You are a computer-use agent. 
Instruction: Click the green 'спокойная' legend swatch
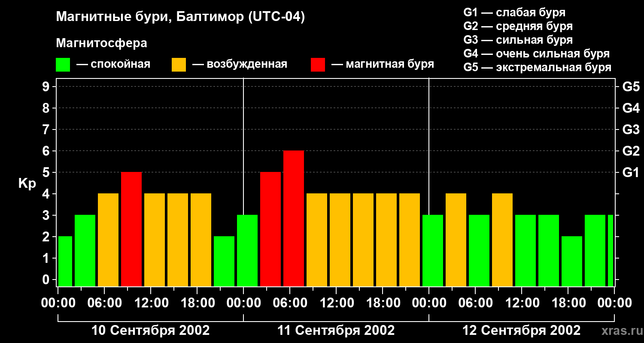[63, 65]
